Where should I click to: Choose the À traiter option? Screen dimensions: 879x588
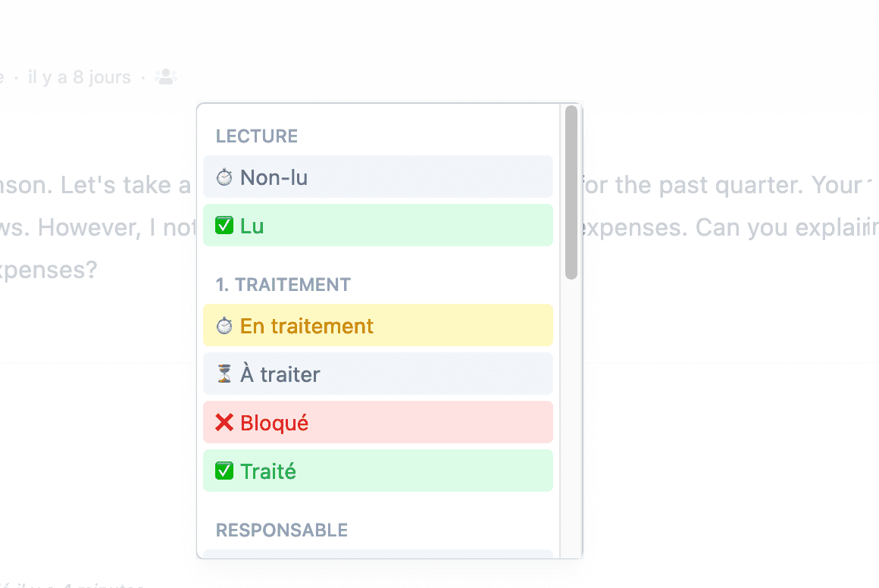(378, 374)
